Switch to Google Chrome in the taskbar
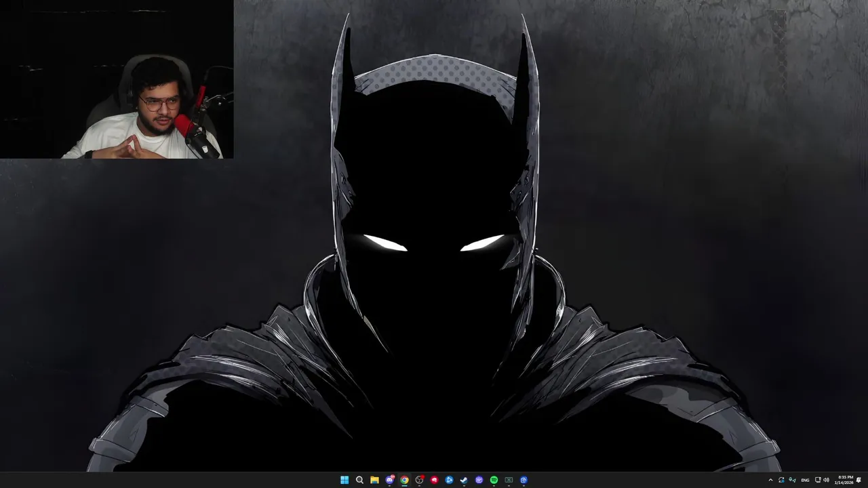The height and width of the screenshot is (488, 868). tap(404, 480)
